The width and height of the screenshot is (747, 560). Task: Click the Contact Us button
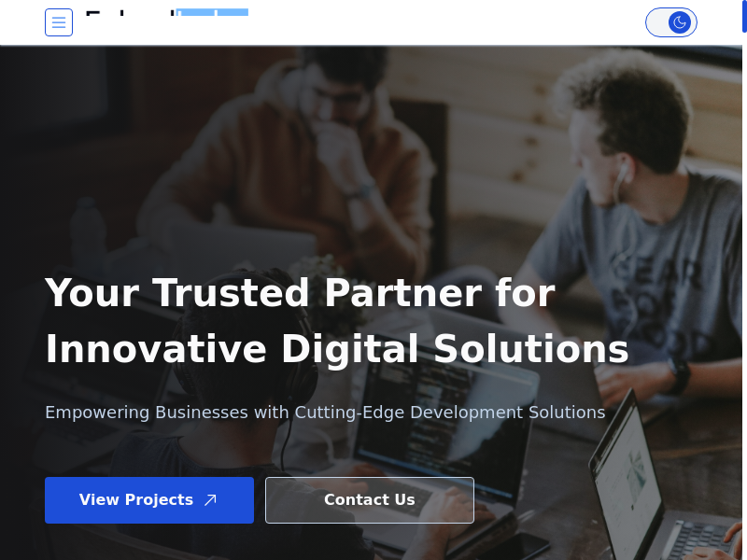coord(369,500)
